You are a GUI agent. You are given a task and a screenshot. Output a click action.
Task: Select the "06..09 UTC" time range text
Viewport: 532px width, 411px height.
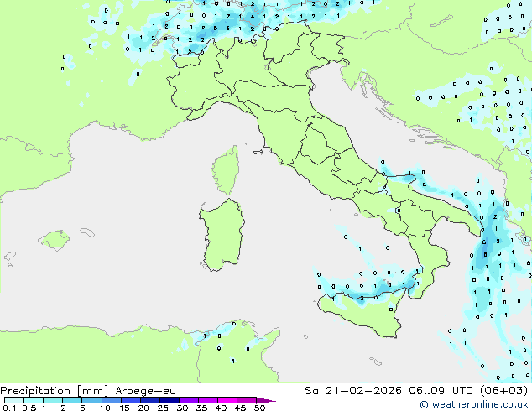click(441, 391)
